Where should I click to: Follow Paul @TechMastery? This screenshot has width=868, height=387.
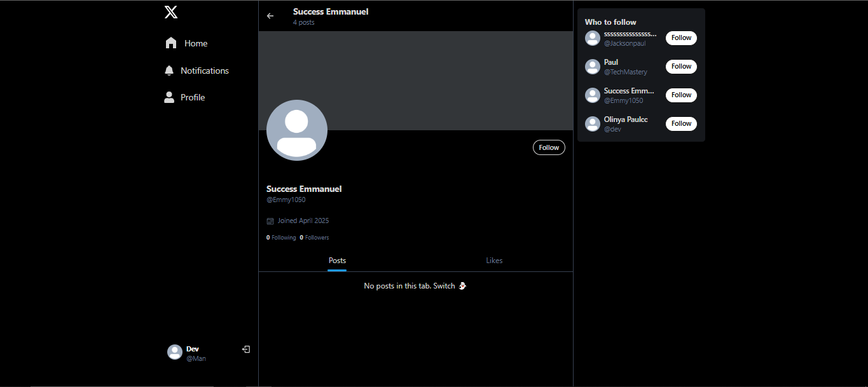(681, 67)
